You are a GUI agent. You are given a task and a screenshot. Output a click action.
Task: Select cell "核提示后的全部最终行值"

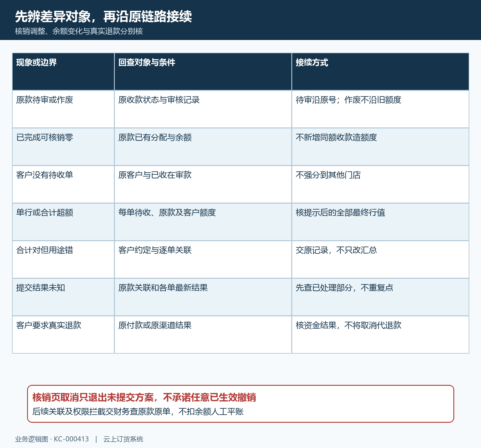click(380, 222)
